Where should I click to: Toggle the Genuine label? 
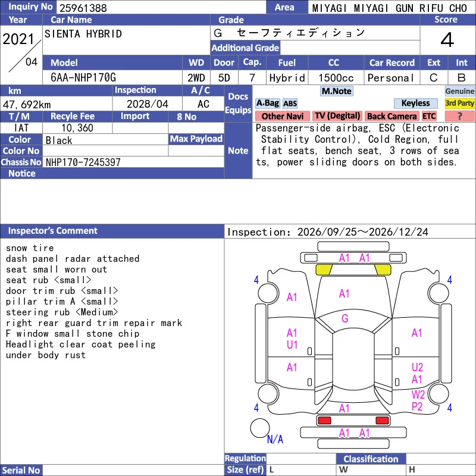pos(459,91)
